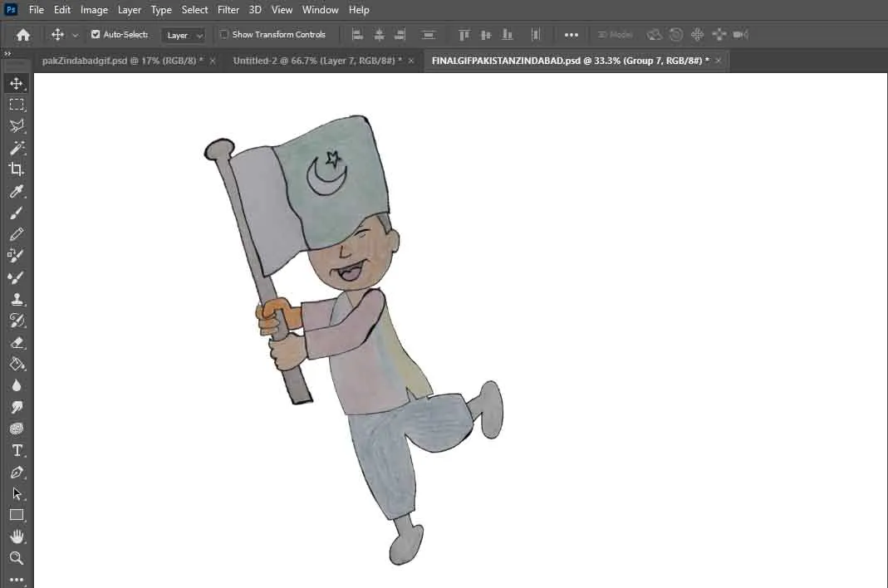Open the Move tool preset picker arrow
The width and height of the screenshot is (888, 588).
pyautogui.click(x=76, y=35)
